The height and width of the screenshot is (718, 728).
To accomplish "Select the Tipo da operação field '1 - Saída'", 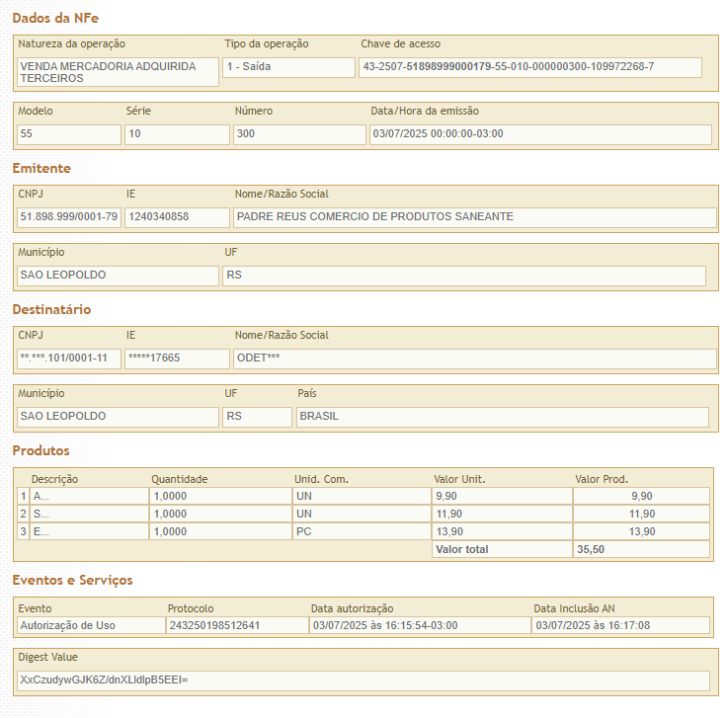I will click(288, 67).
